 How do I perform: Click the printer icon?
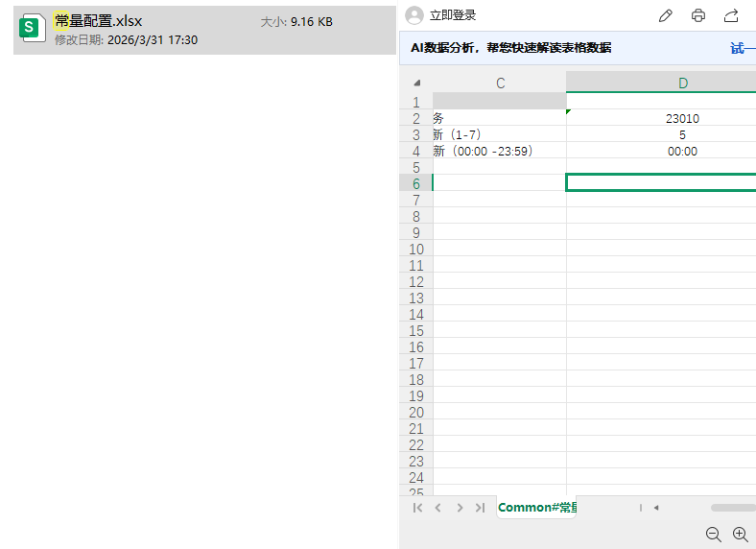click(698, 15)
